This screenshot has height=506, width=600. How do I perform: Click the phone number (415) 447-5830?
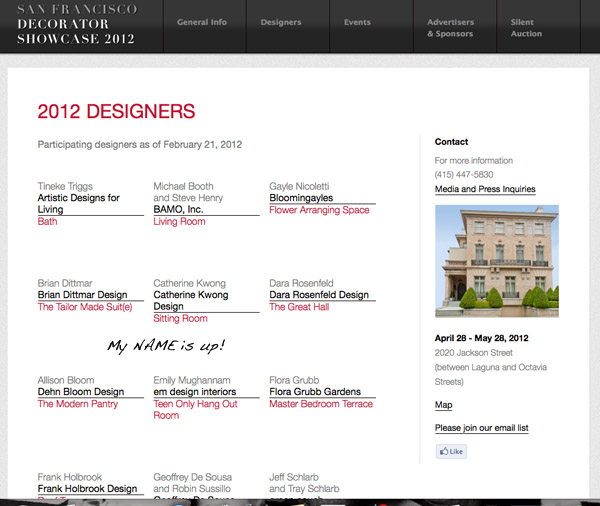(464, 175)
